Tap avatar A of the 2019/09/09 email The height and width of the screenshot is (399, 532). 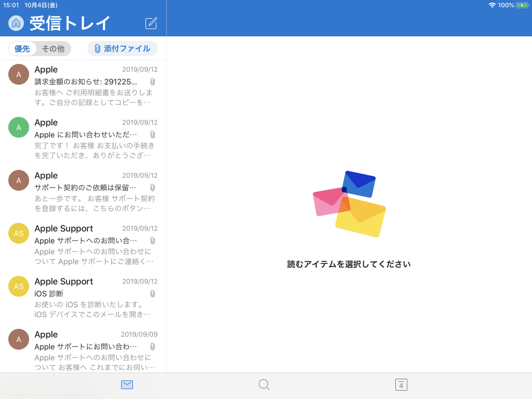(x=19, y=339)
